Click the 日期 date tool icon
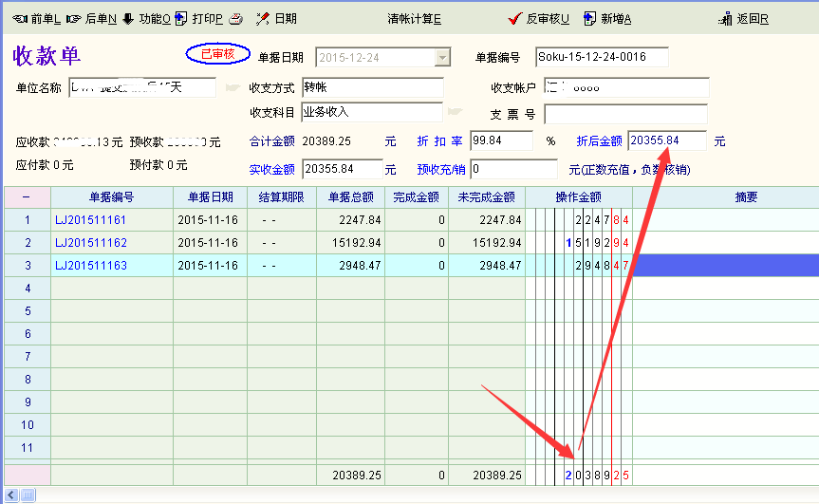 click(276, 18)
